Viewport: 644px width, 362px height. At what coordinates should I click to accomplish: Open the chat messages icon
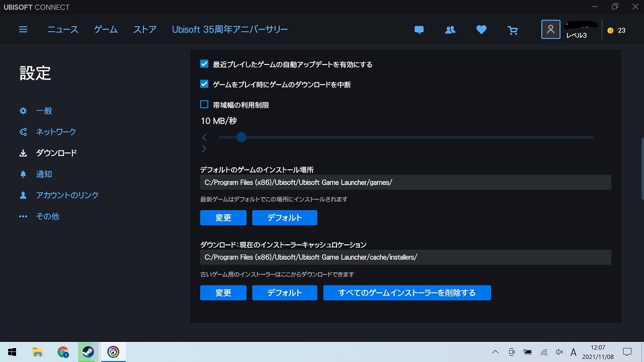(419, 30)
